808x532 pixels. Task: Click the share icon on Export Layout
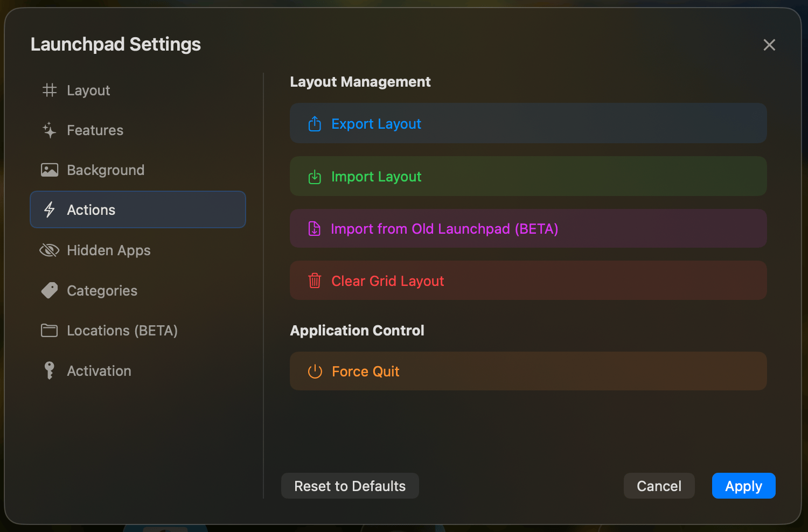[315, 123]
